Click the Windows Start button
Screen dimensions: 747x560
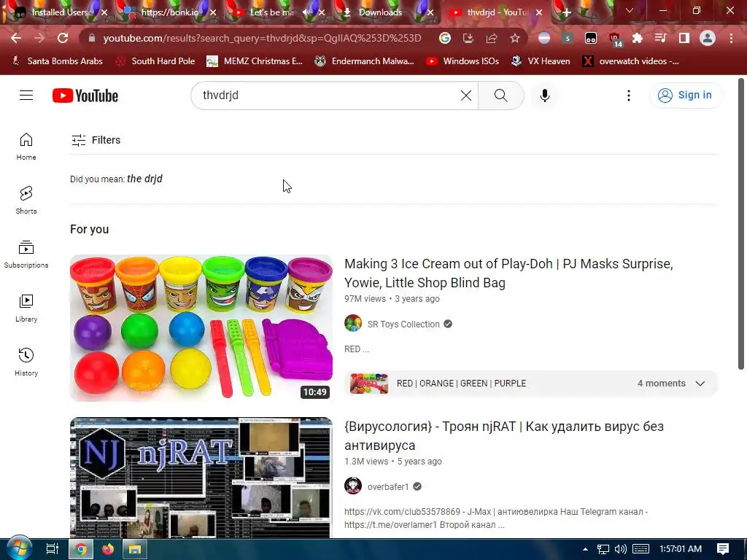[x=18, y=548]
